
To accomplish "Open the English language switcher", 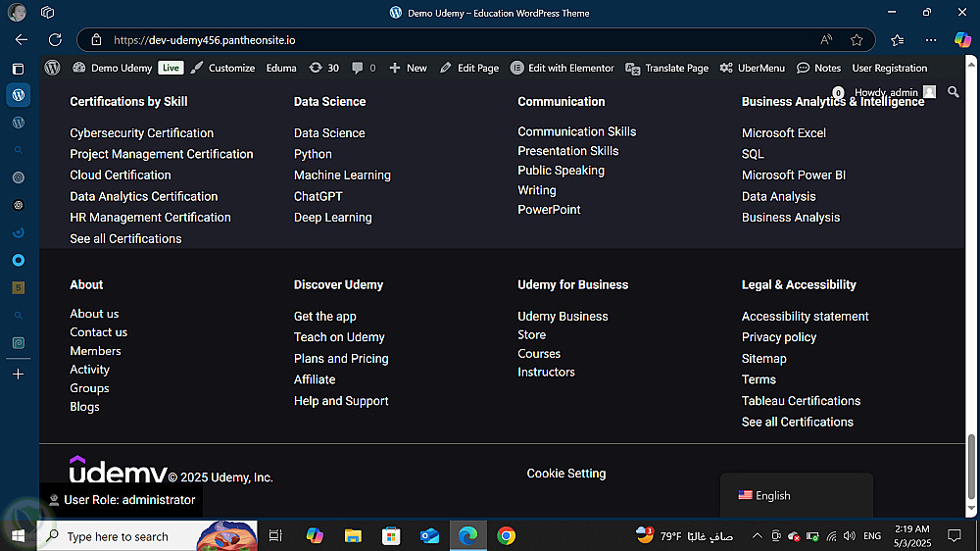I will pos(796,495).
